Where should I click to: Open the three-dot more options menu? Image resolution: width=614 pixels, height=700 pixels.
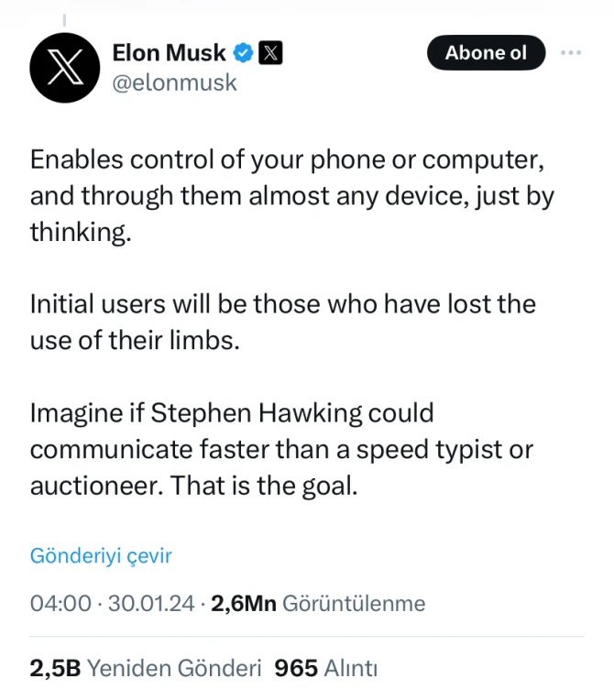[x=571, y=53]
